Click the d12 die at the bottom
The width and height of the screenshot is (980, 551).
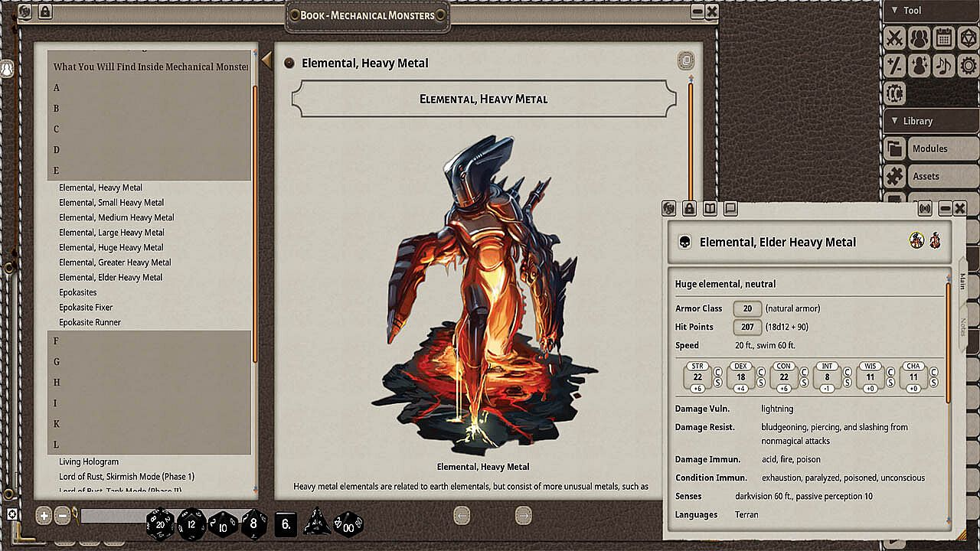point(191,524)
